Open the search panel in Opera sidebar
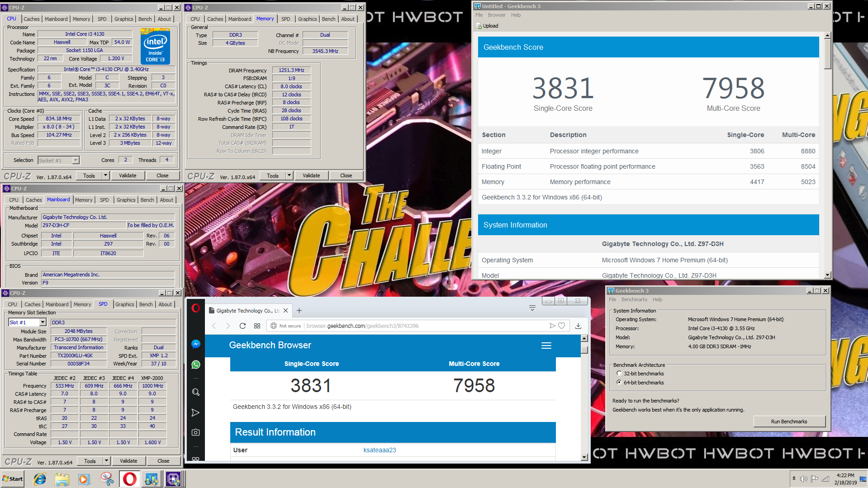868x488 pixels. (196, 392)
